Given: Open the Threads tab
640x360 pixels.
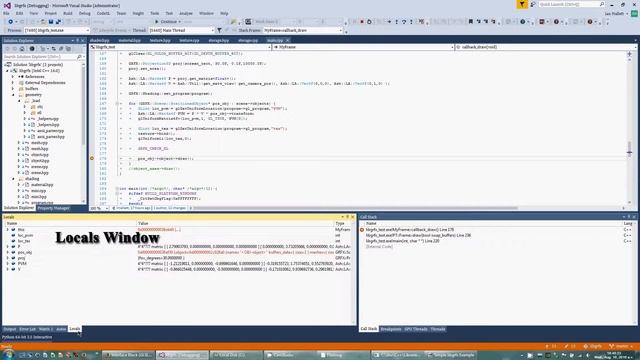Looking at the screenshot, I should click(438, 329).
